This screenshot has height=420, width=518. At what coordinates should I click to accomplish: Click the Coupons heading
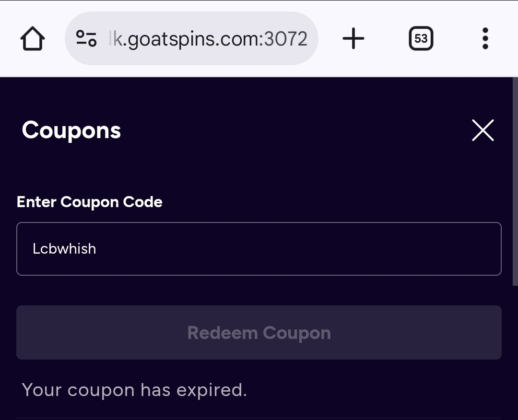click(71, 130)
